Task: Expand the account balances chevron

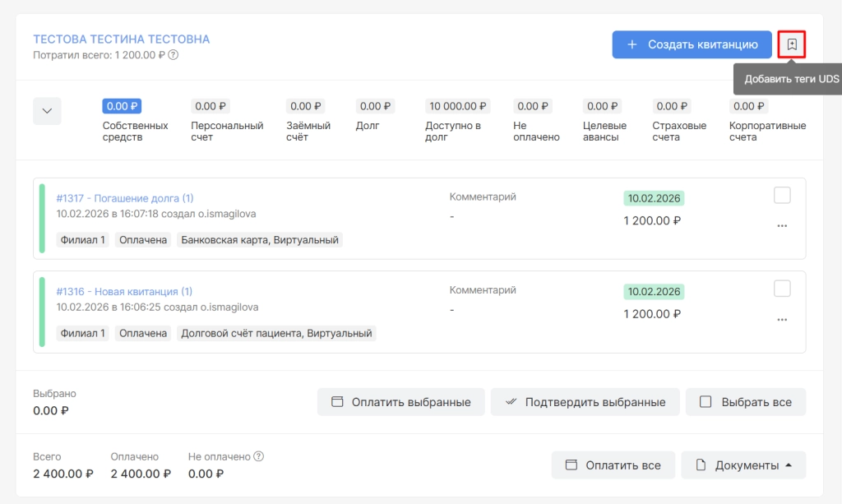Action: [x=47, y=111]
